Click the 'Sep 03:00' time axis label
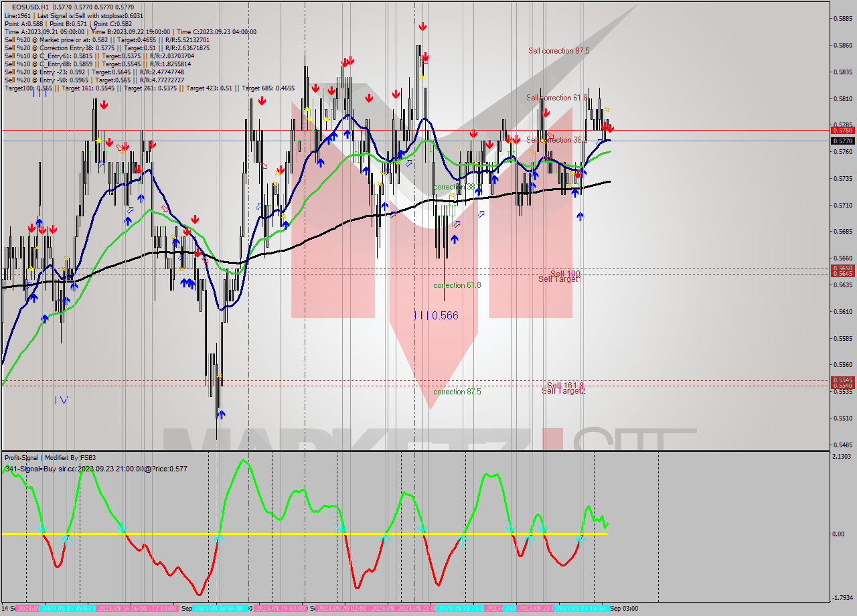This screenshot has height=616, width=857. tap(624, 609)
